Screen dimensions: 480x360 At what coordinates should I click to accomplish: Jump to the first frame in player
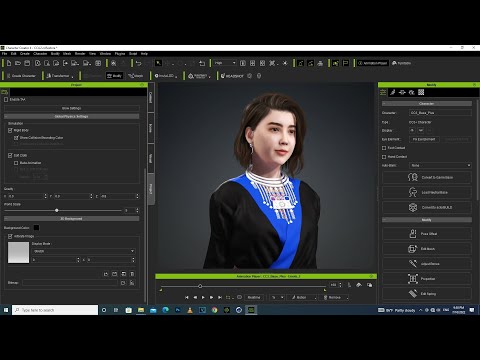187,297
